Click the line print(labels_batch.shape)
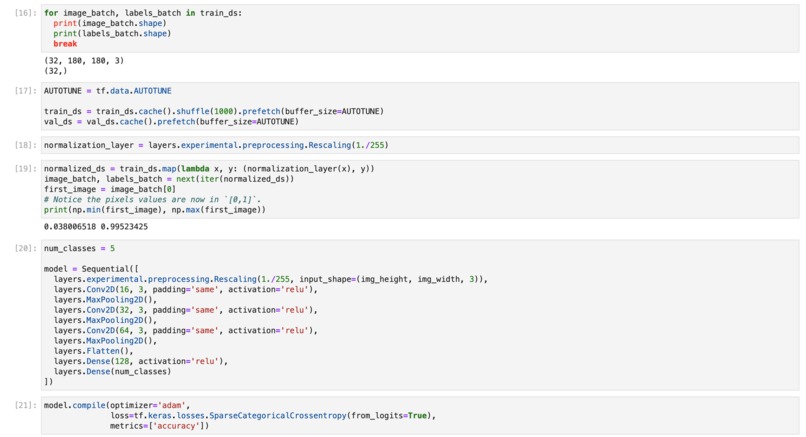Screen dimensions: 806x437 pos(112,33)
